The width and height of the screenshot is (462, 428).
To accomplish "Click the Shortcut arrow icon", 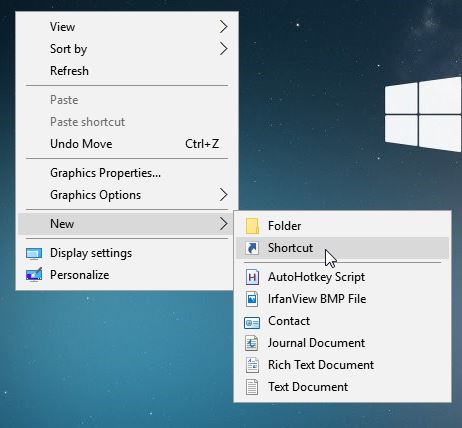I will pyautogui.click(x=252, y=248).
